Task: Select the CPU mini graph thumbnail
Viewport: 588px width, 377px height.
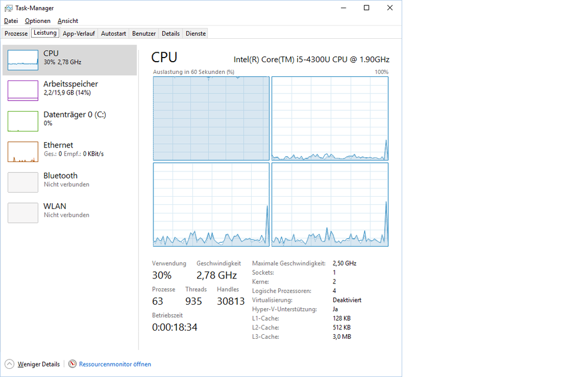Action: pyautogui.click(x=23, y=58)
